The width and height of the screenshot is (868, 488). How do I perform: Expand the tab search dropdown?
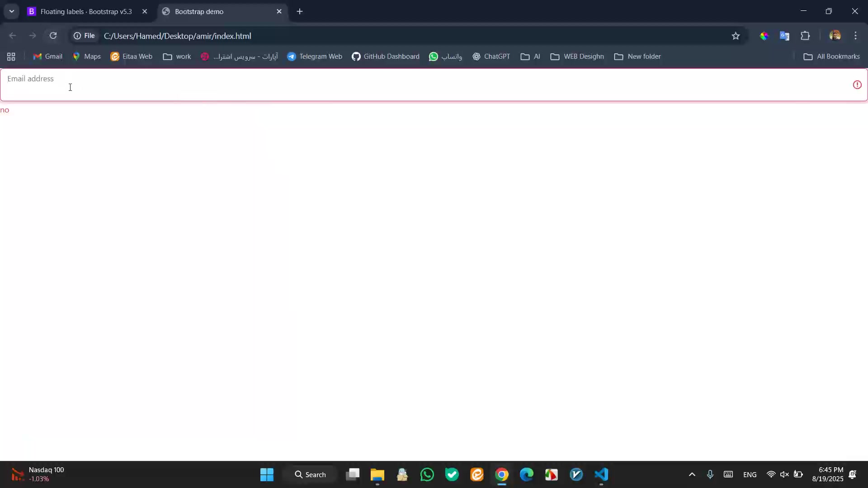[12, 11]
